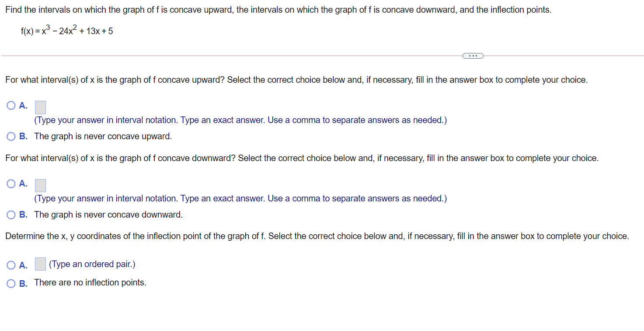Choose "The graph is never concave downward"
The image size is (644, 331).
[11, 215]
